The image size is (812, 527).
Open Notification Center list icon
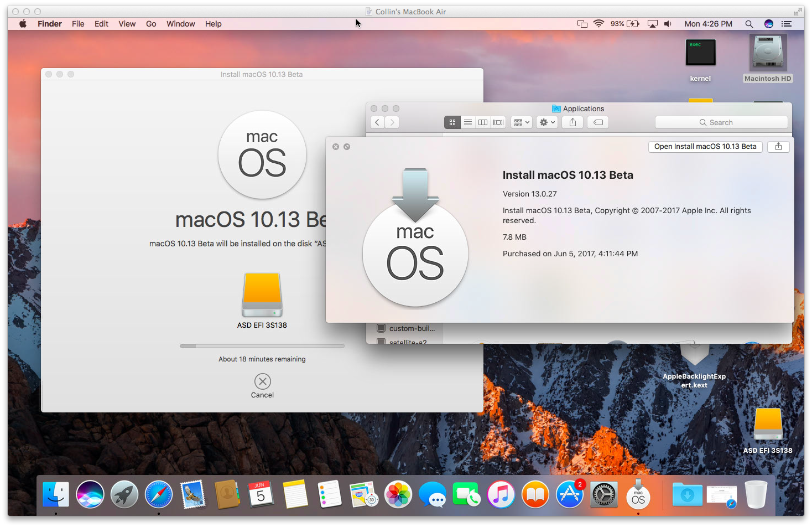[786, 24]
